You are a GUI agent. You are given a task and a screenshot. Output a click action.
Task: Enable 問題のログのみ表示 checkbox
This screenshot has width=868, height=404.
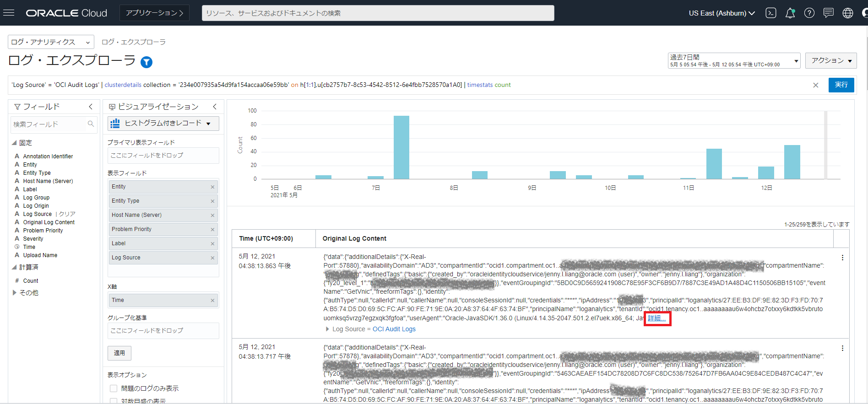coord(114,388)
